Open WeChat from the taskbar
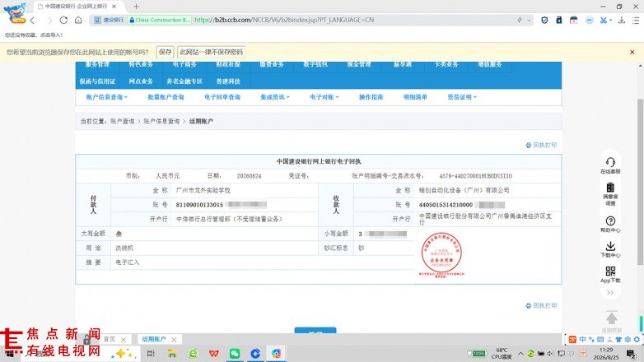This screenshot has height=362, width=644. tap(235, 354)
